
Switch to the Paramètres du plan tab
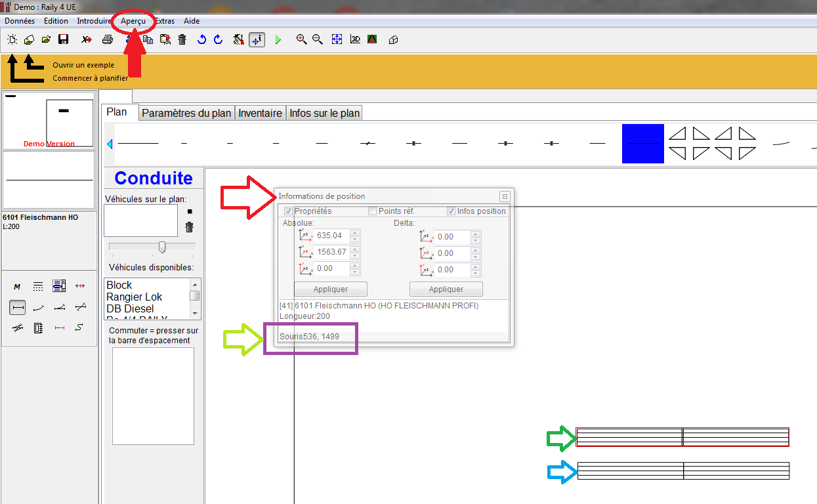click(x=186, y=113)
